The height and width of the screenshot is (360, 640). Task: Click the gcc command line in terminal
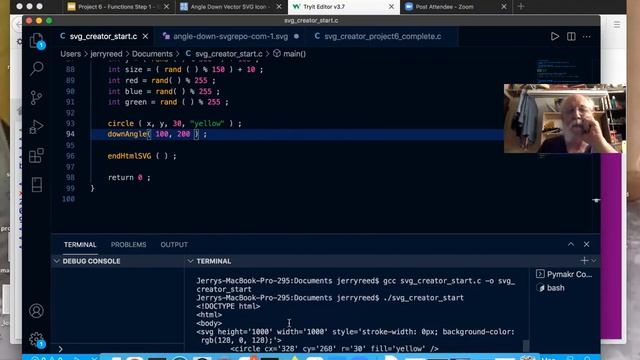[x=356, y=285]
